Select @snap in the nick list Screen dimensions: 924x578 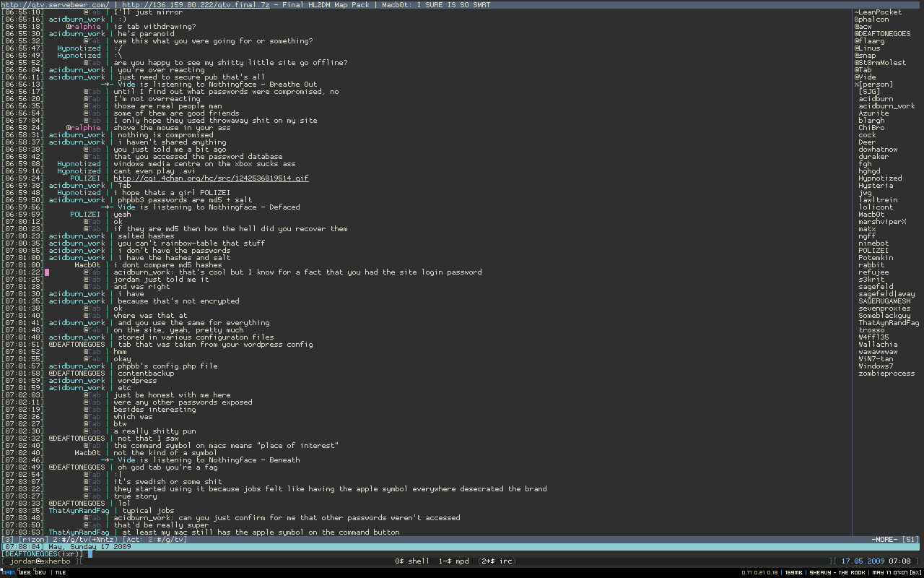click(x=865, y=56)
